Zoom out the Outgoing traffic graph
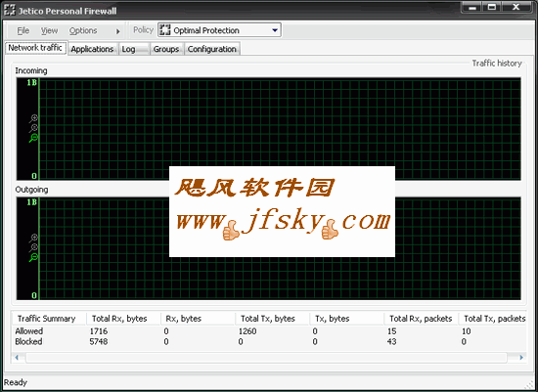Screen dimensions: 538x392 (x=33, y=257)
